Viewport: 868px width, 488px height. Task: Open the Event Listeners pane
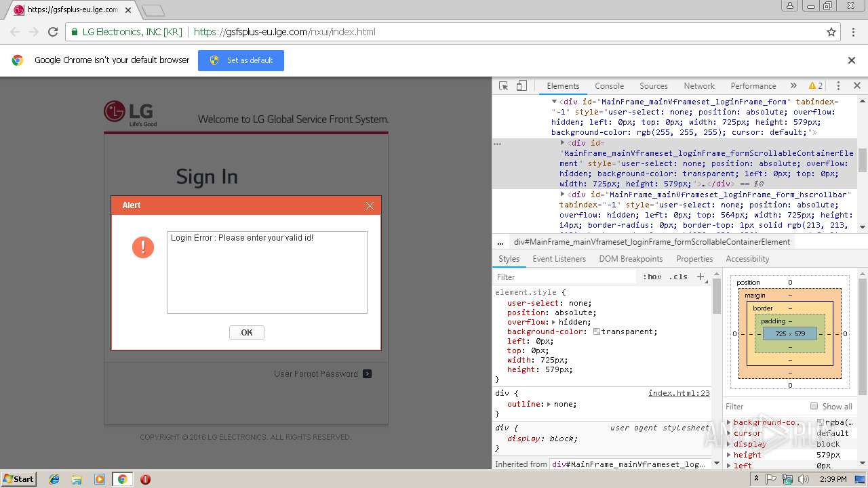pyautogui.click(x=559, y=259)
